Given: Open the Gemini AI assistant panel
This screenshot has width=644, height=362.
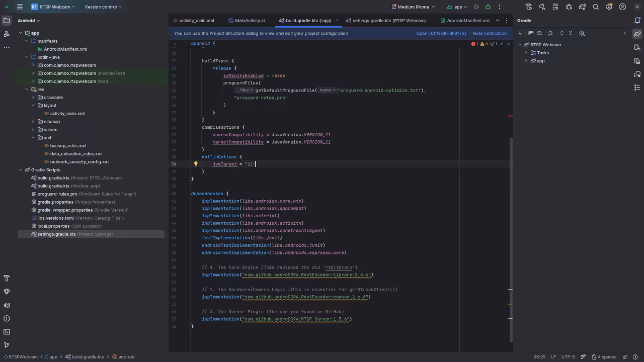Looking at the screenshot, I should pos(637,74).
